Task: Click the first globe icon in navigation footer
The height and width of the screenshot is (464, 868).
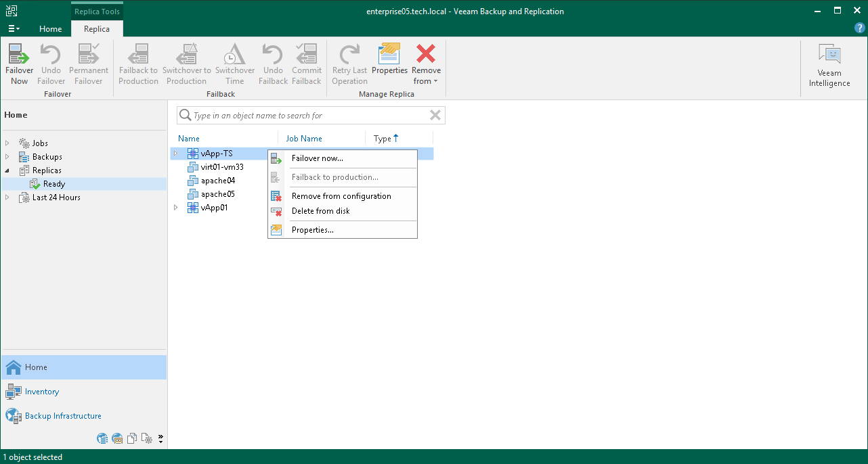Action: pos(102,438)
